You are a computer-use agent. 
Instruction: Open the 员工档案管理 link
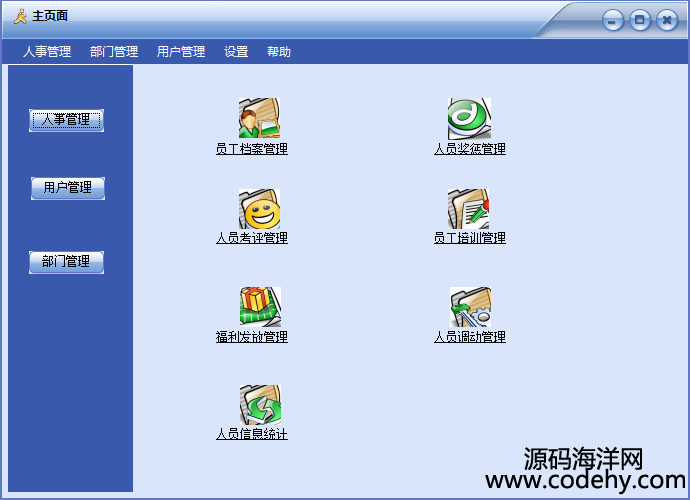(252, 149)
